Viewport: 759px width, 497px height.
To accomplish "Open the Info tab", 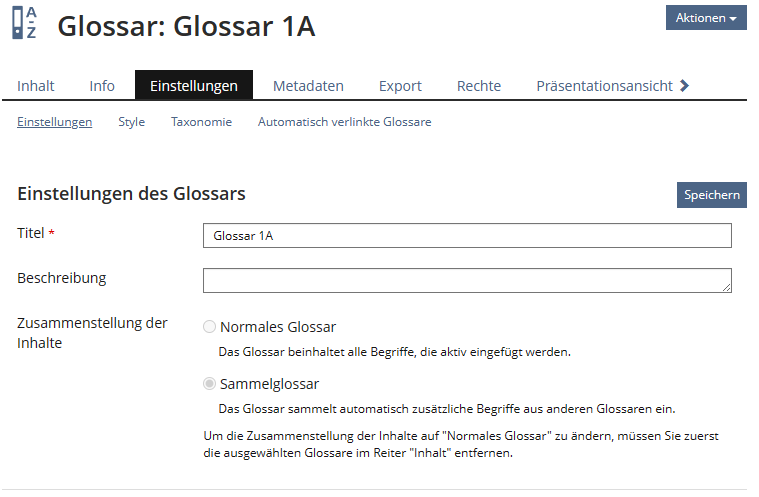I will (x=102, y=86).
